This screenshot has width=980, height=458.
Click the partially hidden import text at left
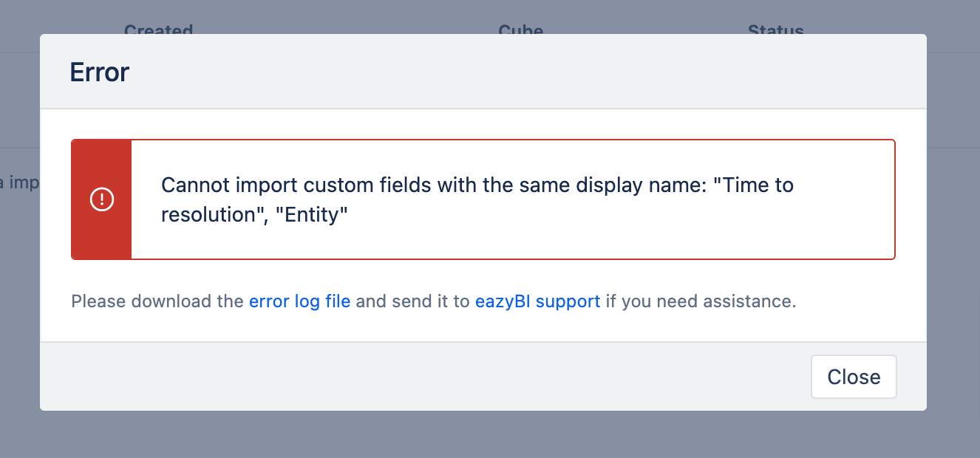[x=19, y=183]
